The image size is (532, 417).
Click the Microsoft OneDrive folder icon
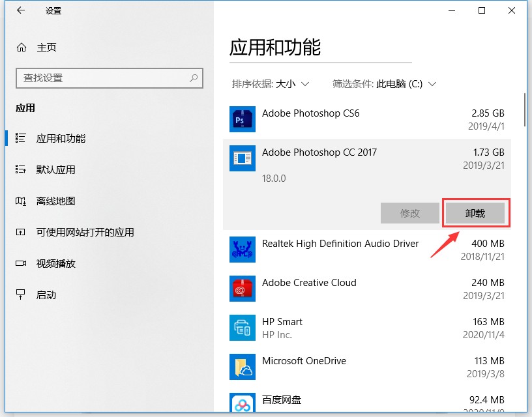242,367
